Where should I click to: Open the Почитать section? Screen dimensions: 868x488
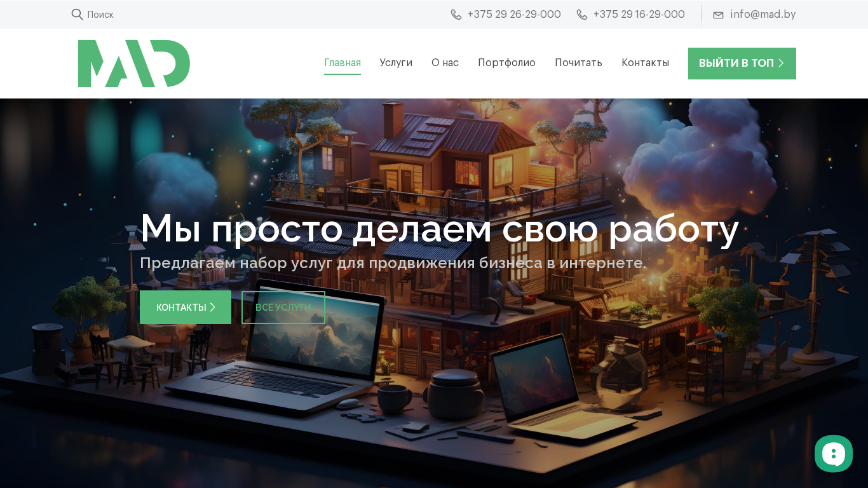click(578, 63)
